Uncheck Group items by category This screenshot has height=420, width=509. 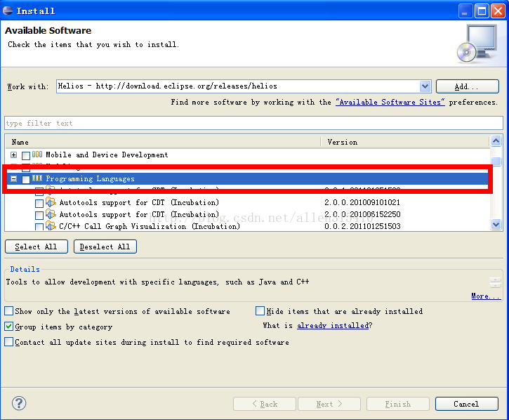9,326
